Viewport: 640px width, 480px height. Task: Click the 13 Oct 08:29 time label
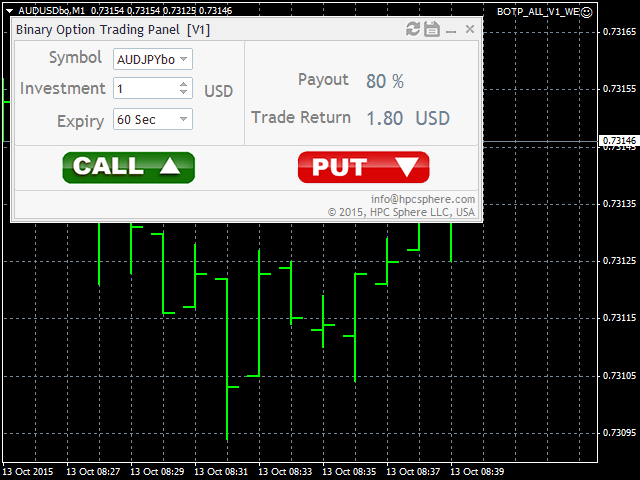tap(157, 472)
